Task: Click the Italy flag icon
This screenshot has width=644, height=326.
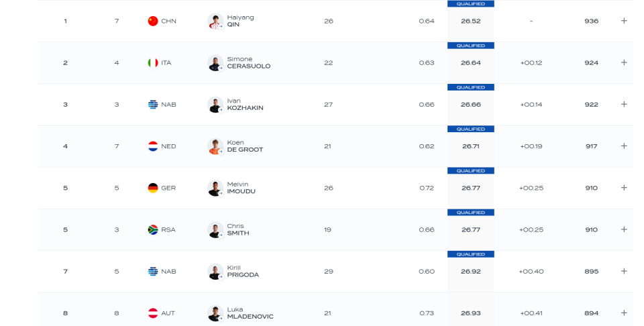Action: pos(153,62)
